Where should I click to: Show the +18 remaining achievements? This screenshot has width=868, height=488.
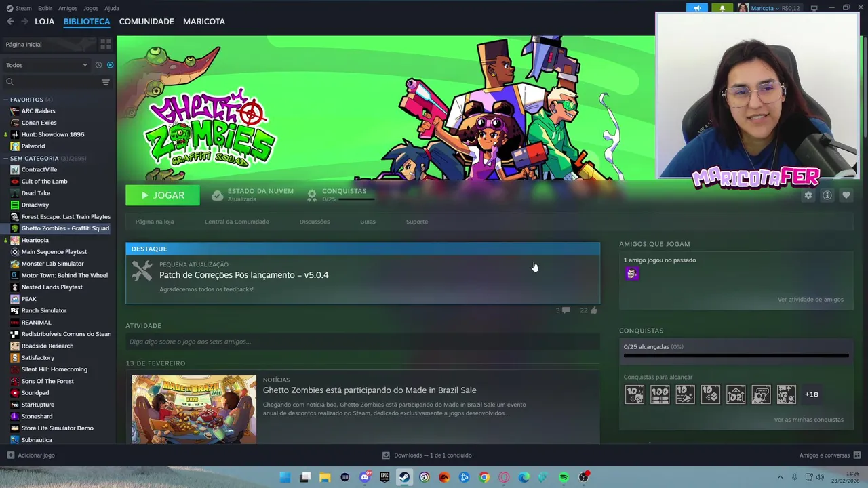tap(811, 394)
